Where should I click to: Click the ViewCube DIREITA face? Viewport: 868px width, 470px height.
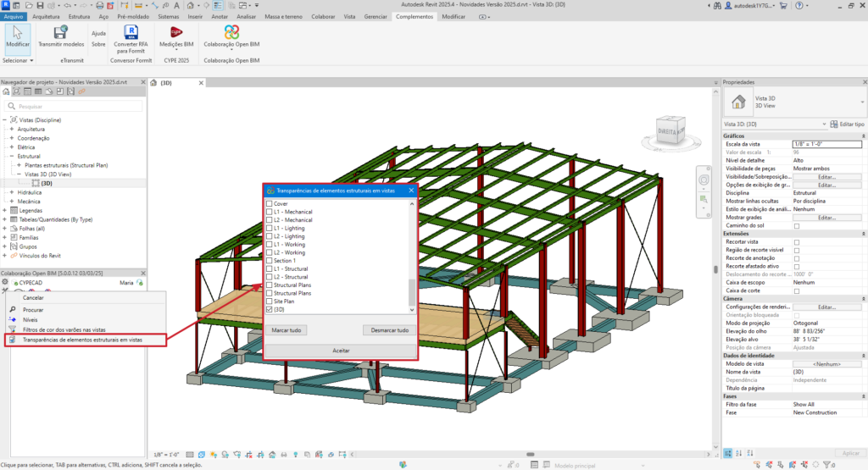click(667, 131)
